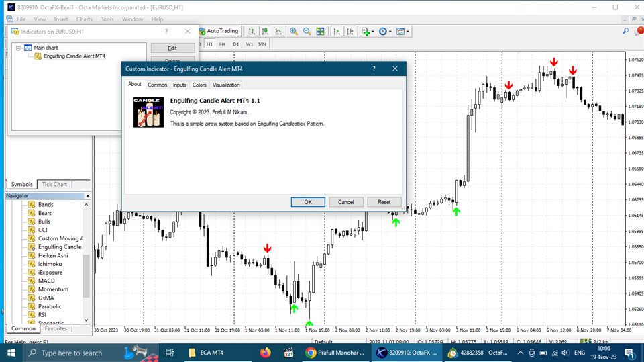Screen dimensions: 644x362
Task: Switch to the Common tab in dialog
Action: pyautogui.click(x=157, y=85)
